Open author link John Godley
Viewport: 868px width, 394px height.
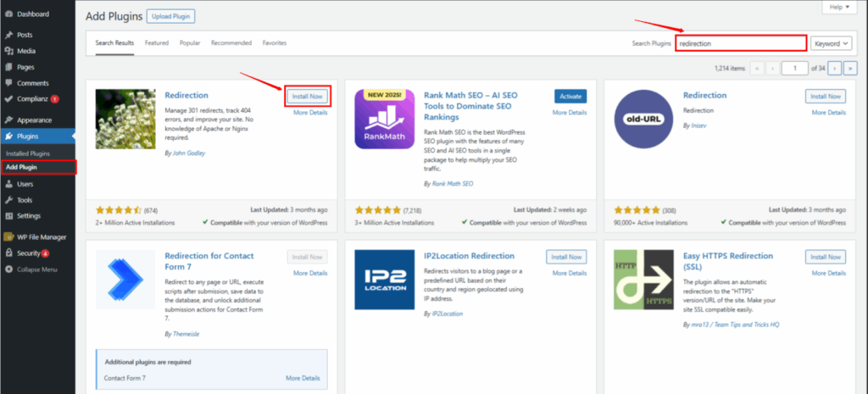(x=188, y=153)
